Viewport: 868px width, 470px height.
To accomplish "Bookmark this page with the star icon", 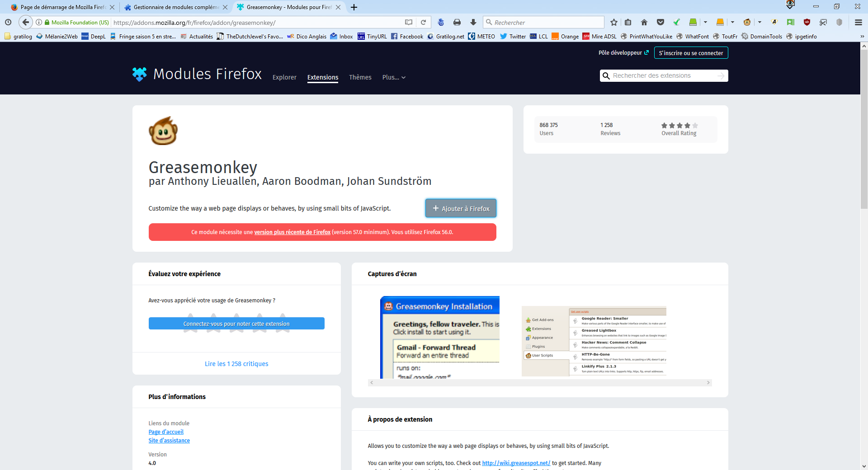I will pyautogui.click(x=614, y=22).
